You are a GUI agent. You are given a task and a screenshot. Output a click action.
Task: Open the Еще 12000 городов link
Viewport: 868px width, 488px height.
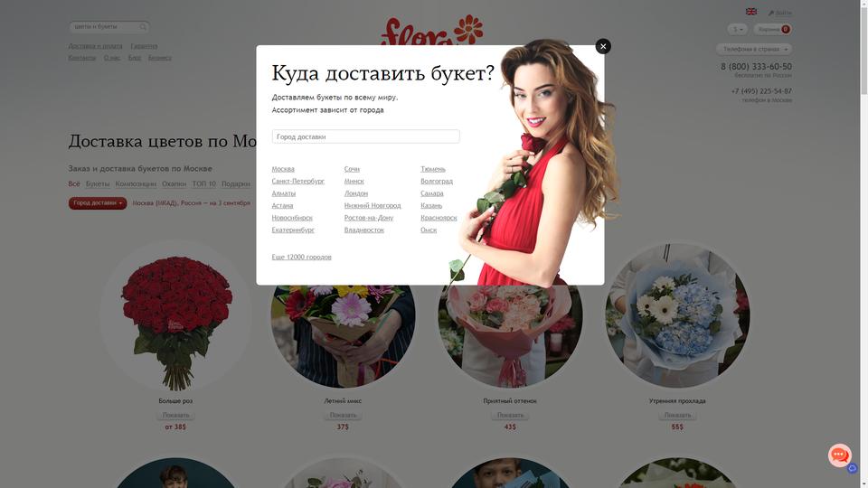click(301, 258)
